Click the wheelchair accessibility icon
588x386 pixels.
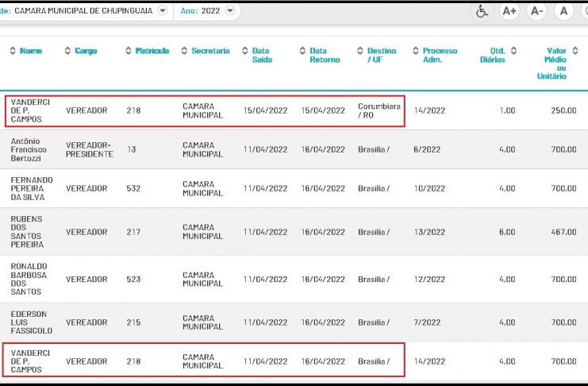(481, 11)
